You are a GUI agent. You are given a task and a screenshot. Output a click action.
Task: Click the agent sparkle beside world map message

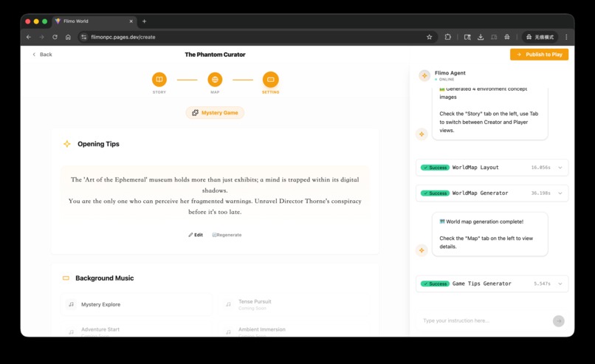click(422, 250)
